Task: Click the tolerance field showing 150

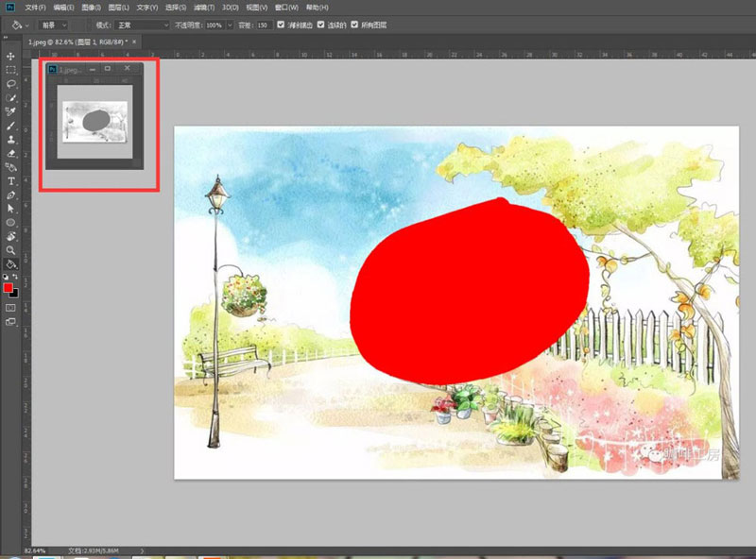Action: pos(264,25)
